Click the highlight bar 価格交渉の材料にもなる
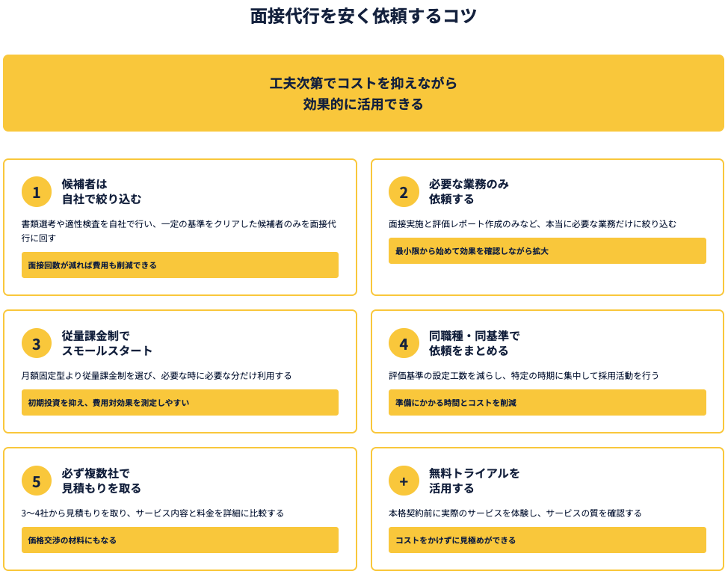 [179, 540]
